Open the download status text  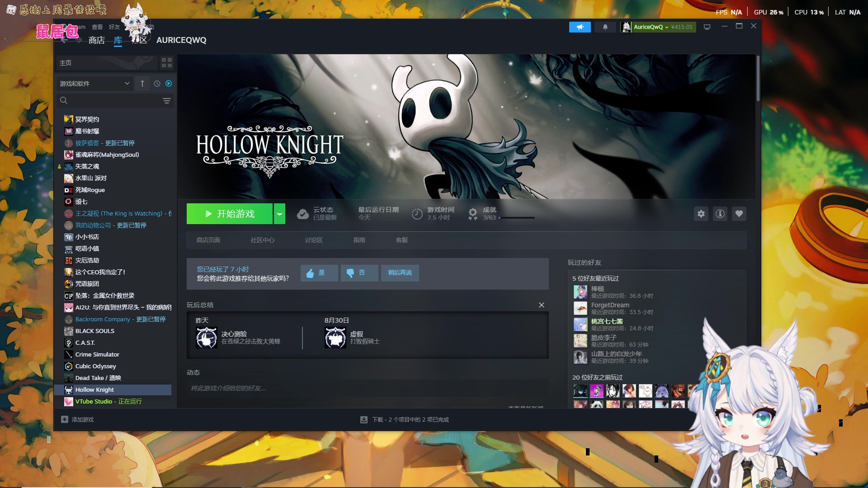(410, 420)
